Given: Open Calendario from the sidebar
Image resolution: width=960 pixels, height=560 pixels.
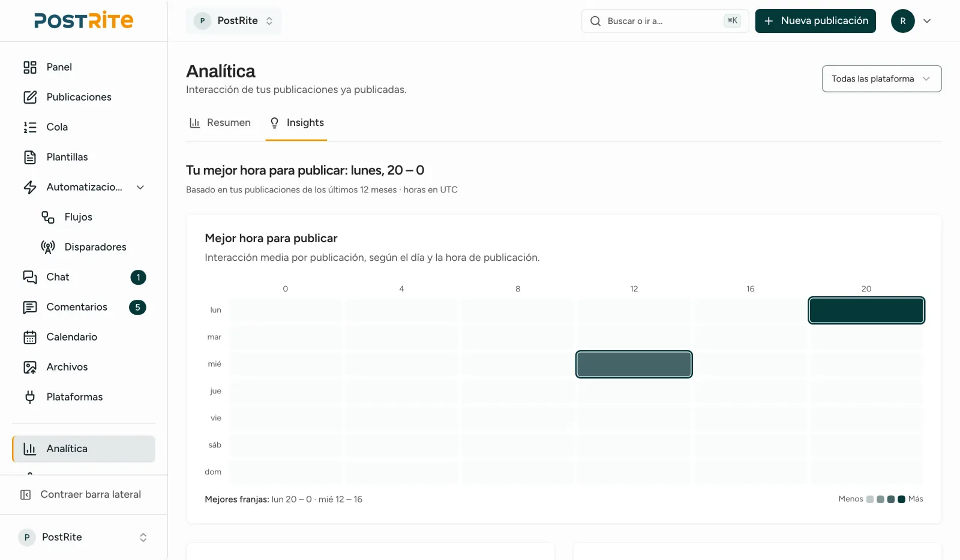Looking at the screenshot, I should [83, 337].
